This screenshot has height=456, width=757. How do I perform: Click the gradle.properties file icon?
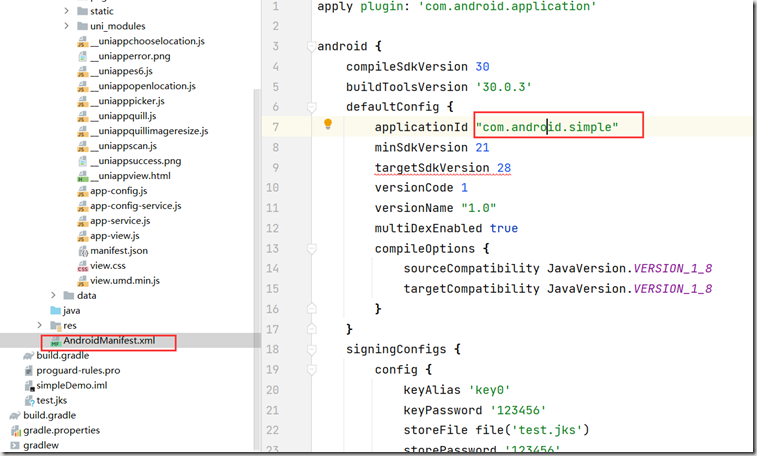pyautogui.click(x=14, y=430)
